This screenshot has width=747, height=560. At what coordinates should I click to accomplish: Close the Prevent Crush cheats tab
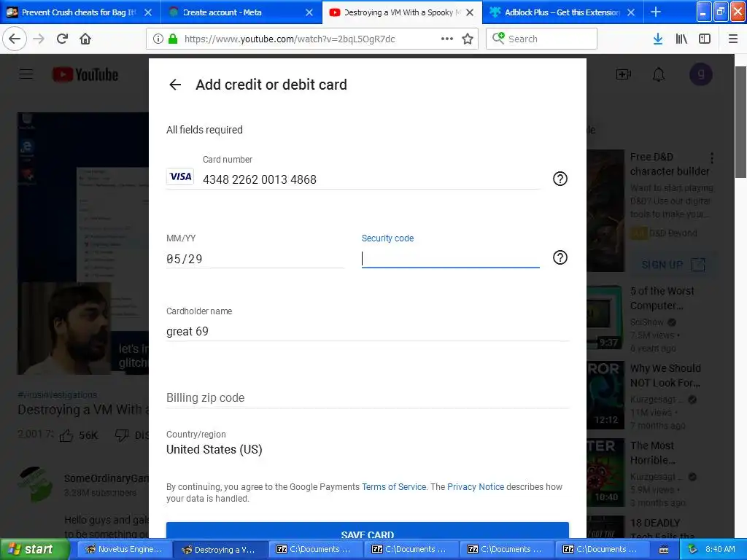pos(148,12)
